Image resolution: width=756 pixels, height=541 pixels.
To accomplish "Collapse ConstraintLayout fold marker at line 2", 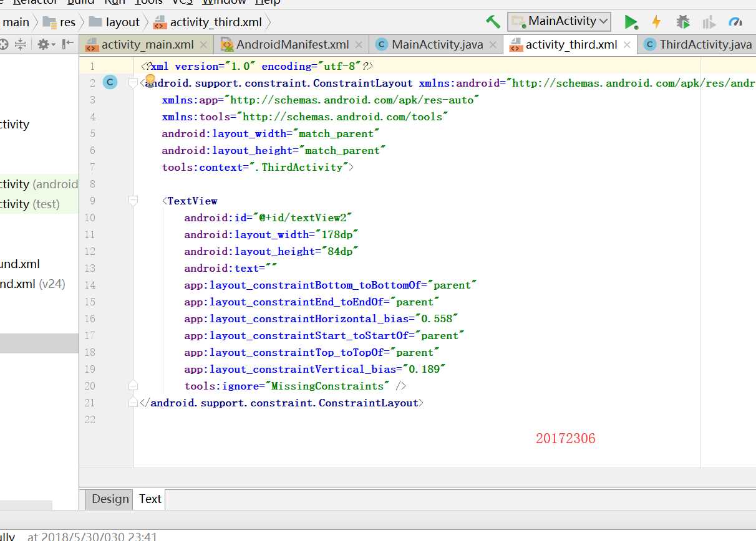I will pyautogui.click(x=132, y=83).
